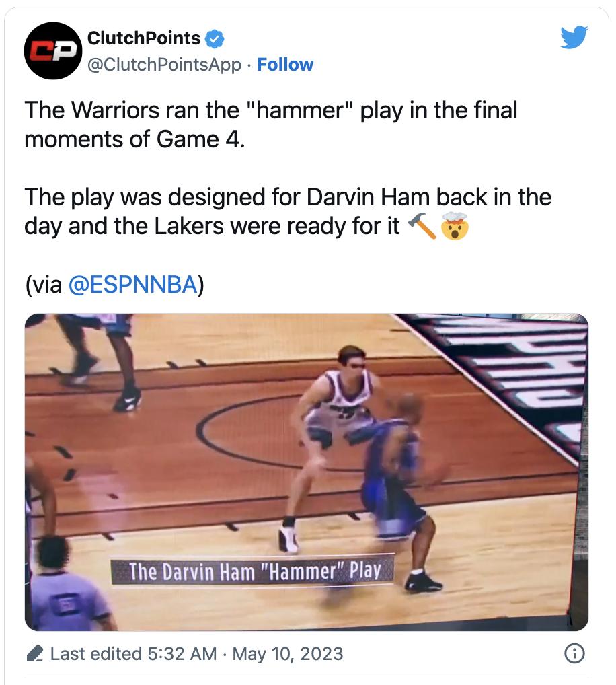The height and width of the screenshot is (685, 616).
Task: Click the "The Darvin Ham Hammer Play" video caption
Action: (x=254, y=572)
